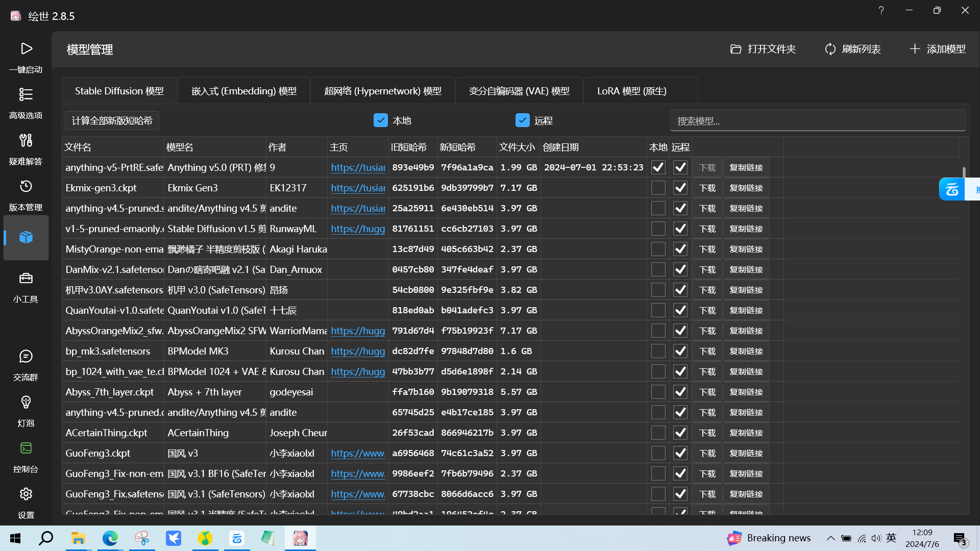Click the search models input field
The width and height of the screenshot is (980, 551).
point(818,121)
